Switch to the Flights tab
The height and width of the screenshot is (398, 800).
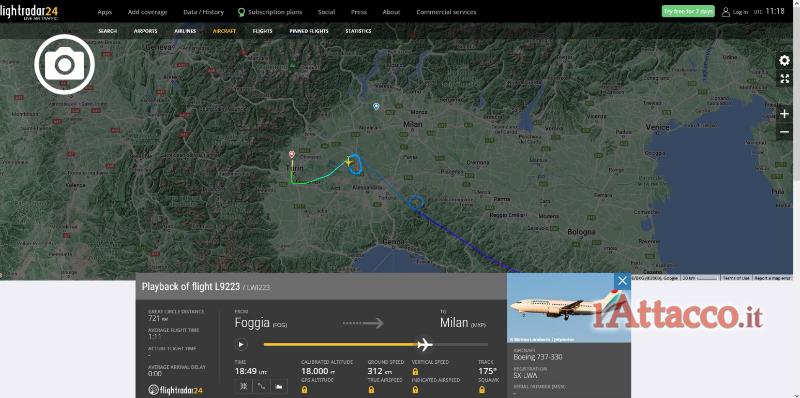263,31
